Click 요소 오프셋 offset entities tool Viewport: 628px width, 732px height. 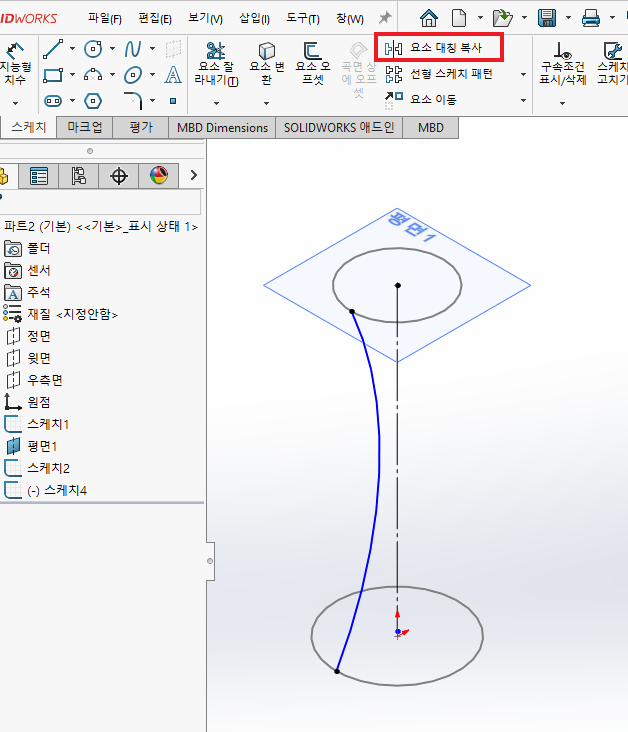[313, 63]
